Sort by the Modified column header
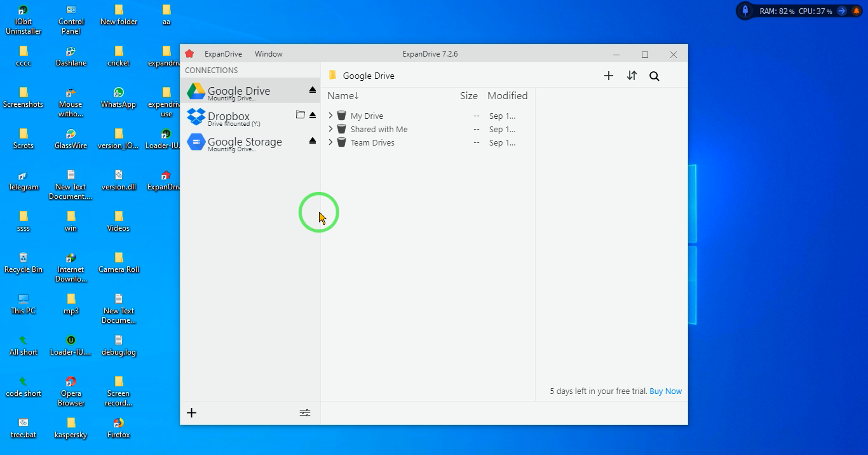 click(507, 96)
